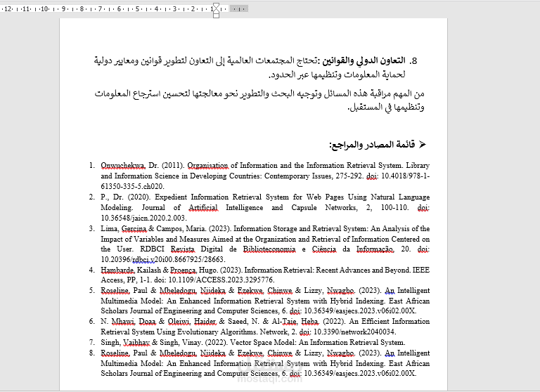This screenshot has width=540, height=392.
Task: Click the misspelled name Onwuchekwa in reference 1
Action: (x=123, y=166)
